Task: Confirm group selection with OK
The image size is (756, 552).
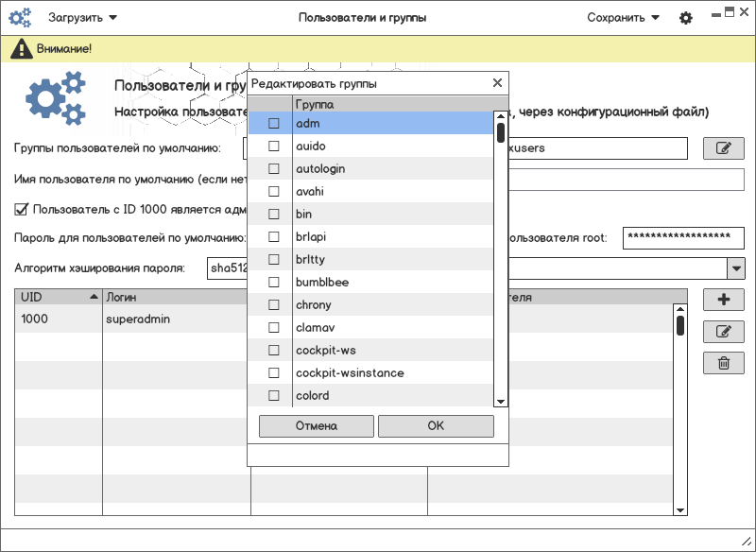Action: tap(436, 426)
